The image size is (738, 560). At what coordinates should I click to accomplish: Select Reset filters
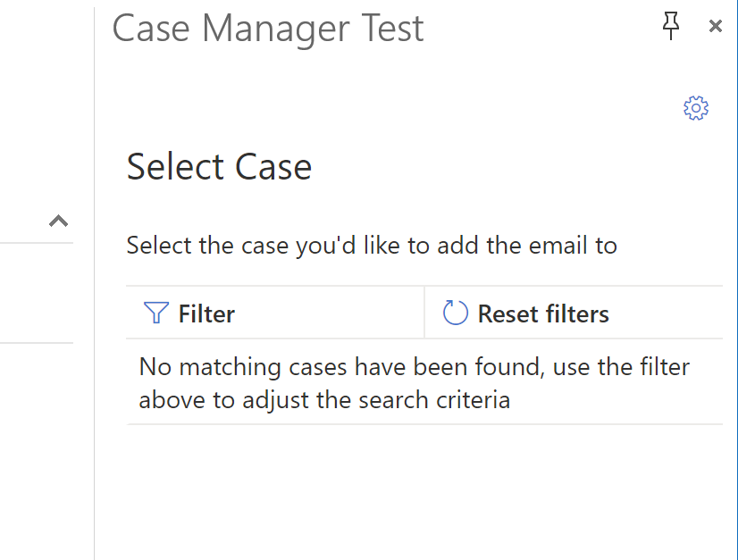574,313
